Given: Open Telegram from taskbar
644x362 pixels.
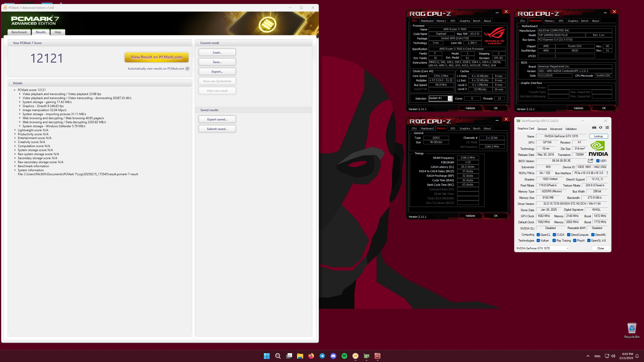Looking at the screenshot, I should click(x=322, y=356).
